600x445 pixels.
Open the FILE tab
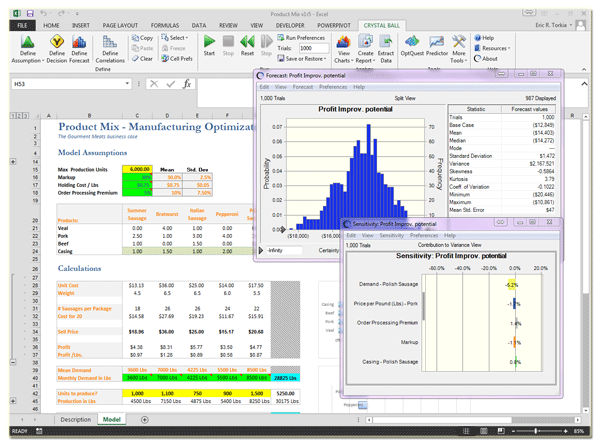(22, 26)
